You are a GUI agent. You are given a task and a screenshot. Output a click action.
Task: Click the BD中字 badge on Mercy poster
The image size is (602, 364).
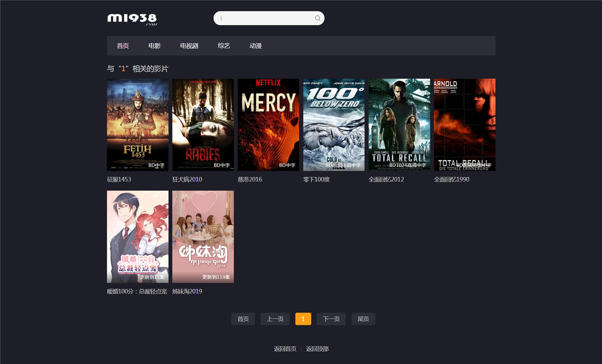(287, 165)
